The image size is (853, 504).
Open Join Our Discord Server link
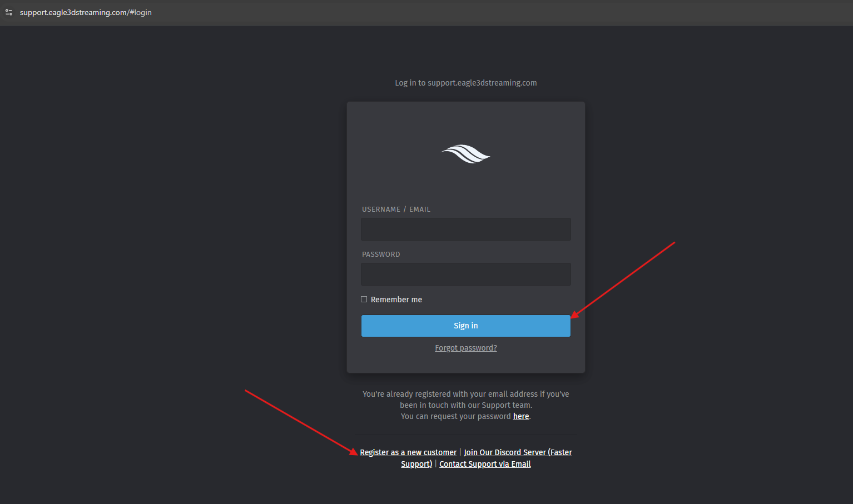[x=518, y=452]
